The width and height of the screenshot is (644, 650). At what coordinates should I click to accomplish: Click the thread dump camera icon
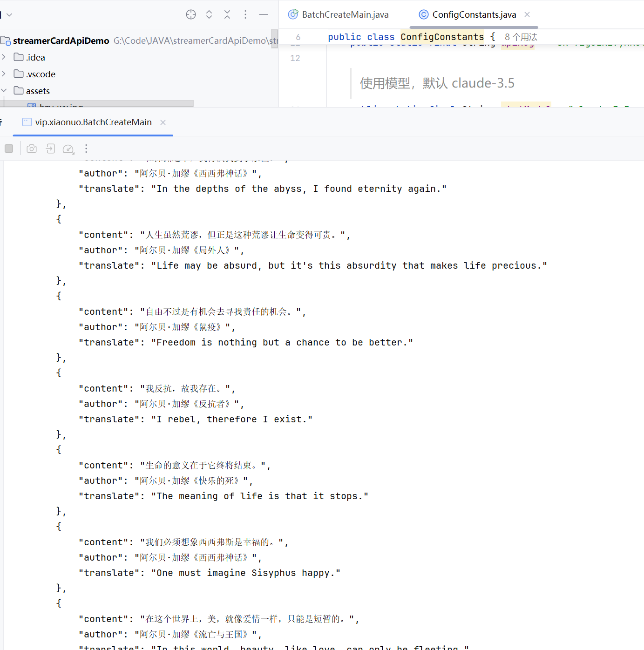pyautogui.click(x=32, y=149)
